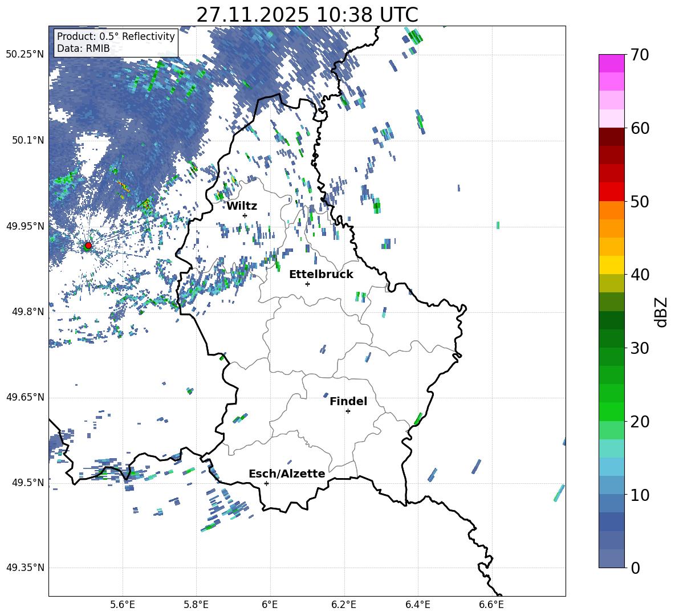Click the yellow colorbar swatch at 40 dBZ

pos(611,265)
